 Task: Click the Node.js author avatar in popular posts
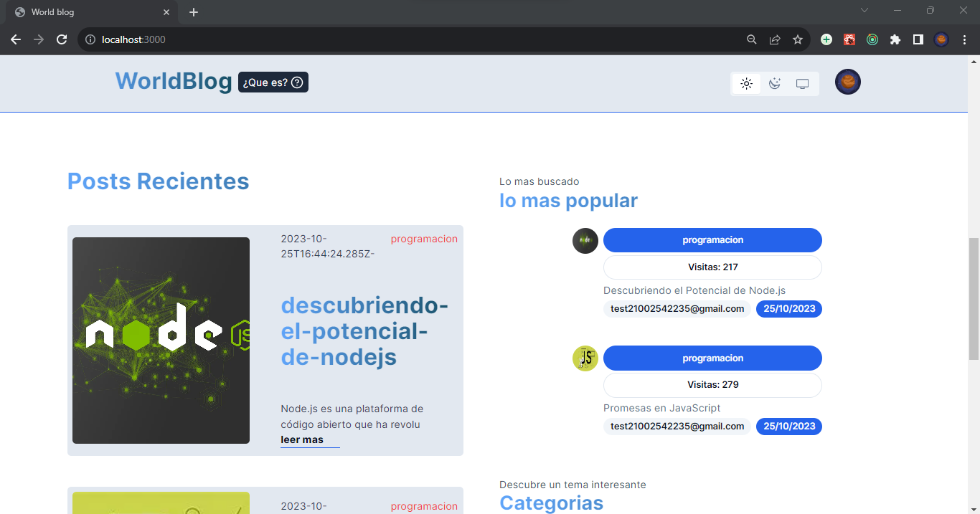[x=585, y=241]
